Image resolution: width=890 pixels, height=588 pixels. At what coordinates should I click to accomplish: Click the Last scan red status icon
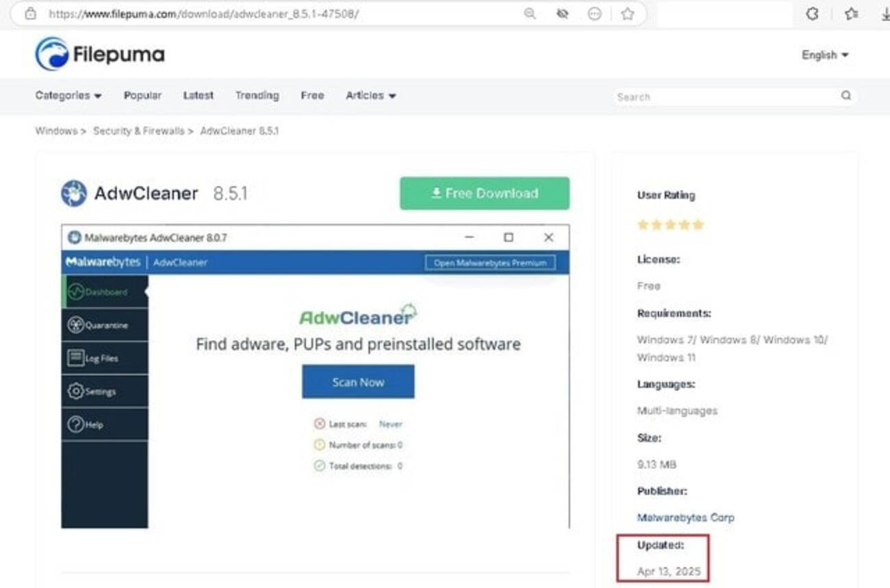(319, 424)
